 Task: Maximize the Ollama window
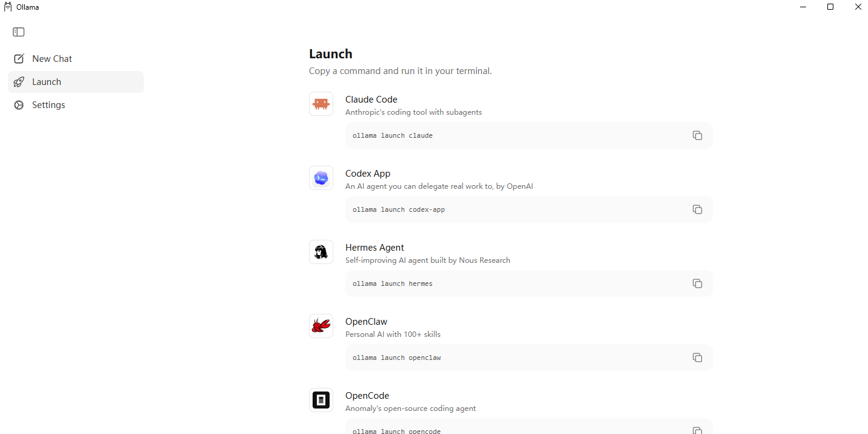click(x=830, y=7)
